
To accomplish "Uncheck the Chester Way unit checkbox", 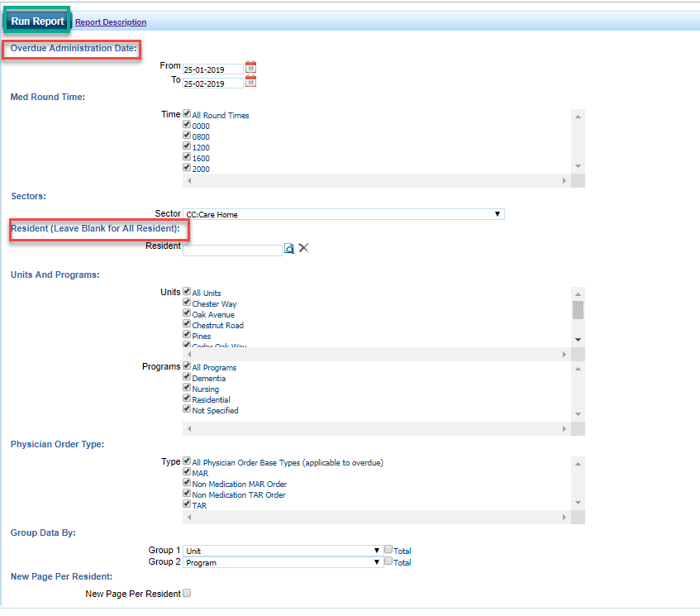I will [x=187, y=303].
